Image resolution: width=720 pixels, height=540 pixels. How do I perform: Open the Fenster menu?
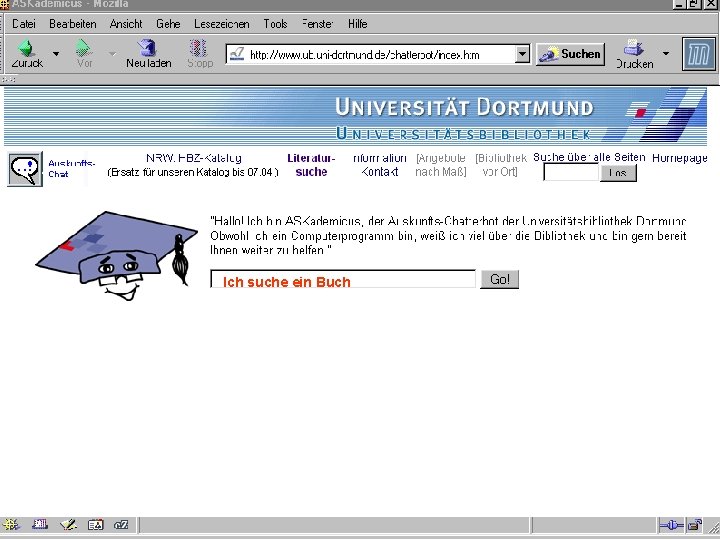point(318,24)
